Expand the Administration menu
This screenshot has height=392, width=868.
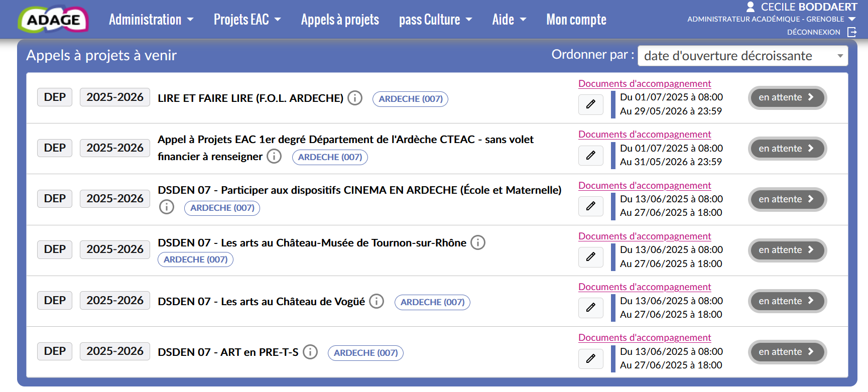pos(151,20)
